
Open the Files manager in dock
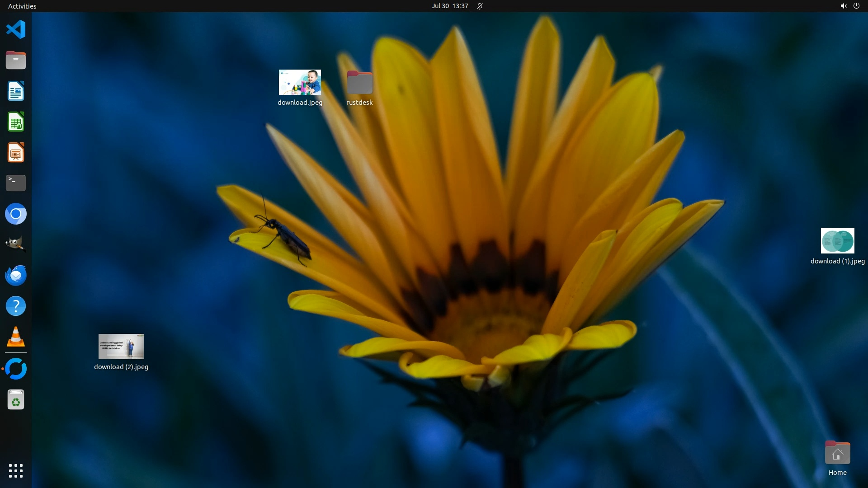pyautogui.click(x=16, y=60)
